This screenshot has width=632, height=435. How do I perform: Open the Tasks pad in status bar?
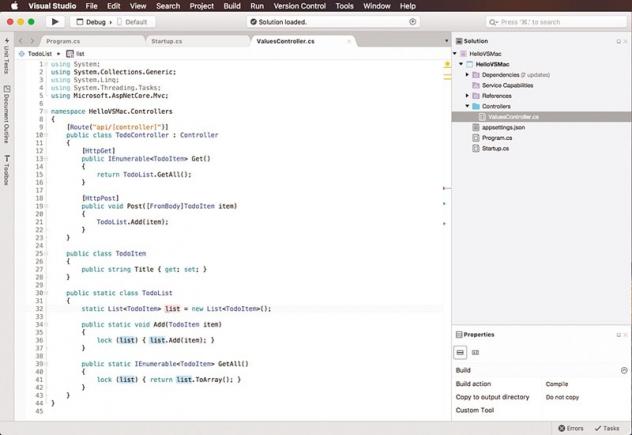coord(607,428)
